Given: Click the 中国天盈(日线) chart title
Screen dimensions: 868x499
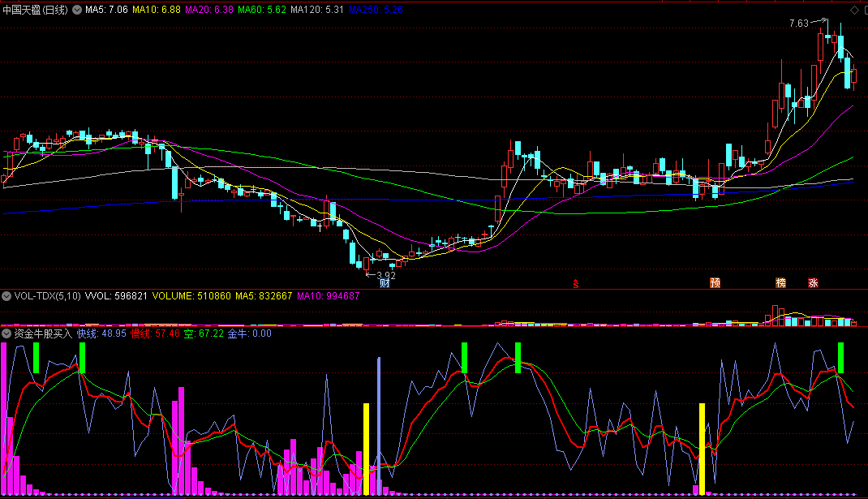Looking at the screenshot, I should click(36, 10).
